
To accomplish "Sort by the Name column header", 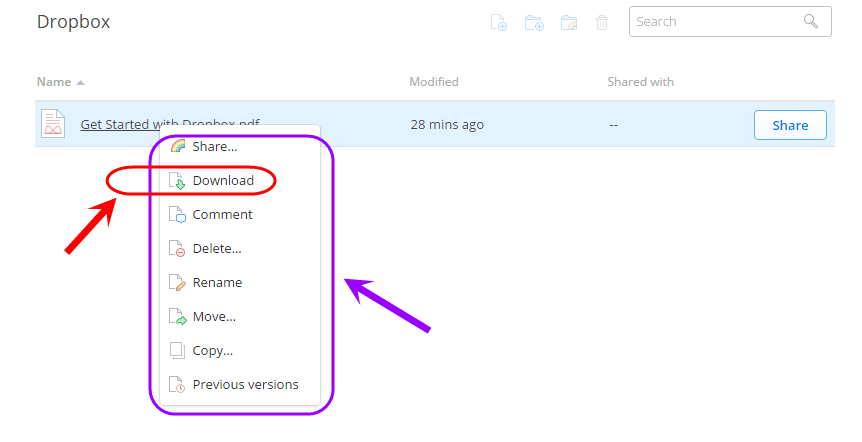I will (x=54, y=82).
